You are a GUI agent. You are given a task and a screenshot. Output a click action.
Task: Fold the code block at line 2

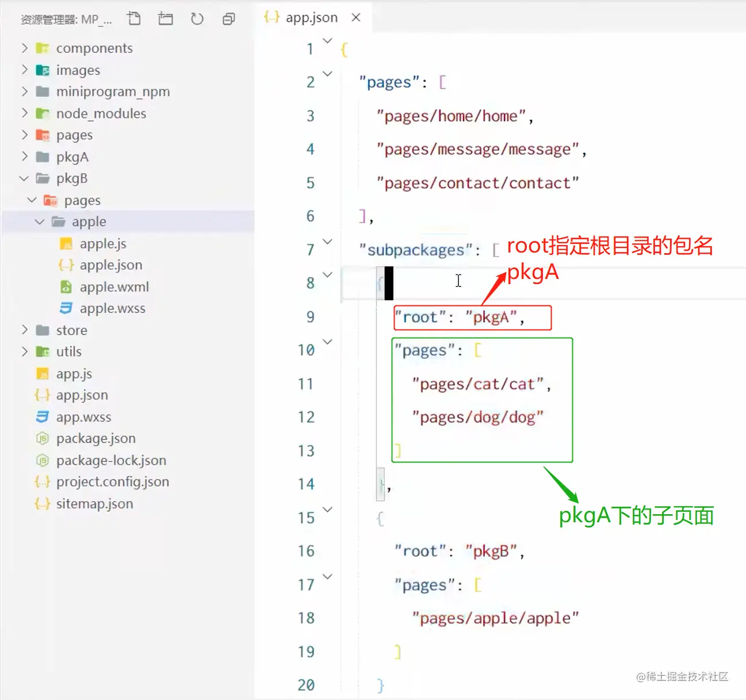pyautogui.click(x=327, y=74)
